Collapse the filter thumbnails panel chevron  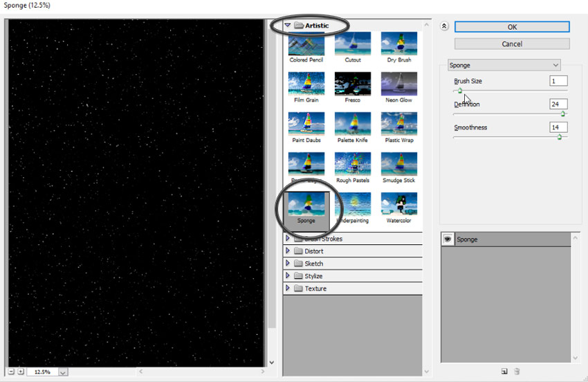pos(444,26)
